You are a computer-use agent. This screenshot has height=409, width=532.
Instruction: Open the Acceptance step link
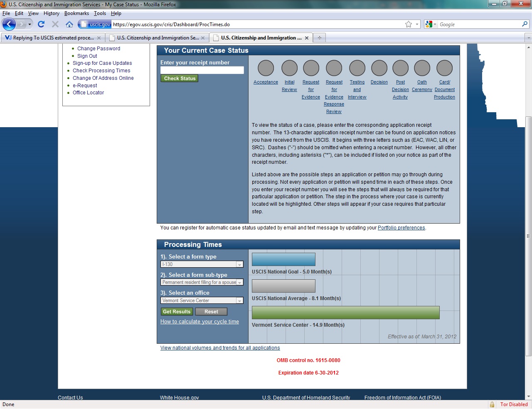click(266, 82)
